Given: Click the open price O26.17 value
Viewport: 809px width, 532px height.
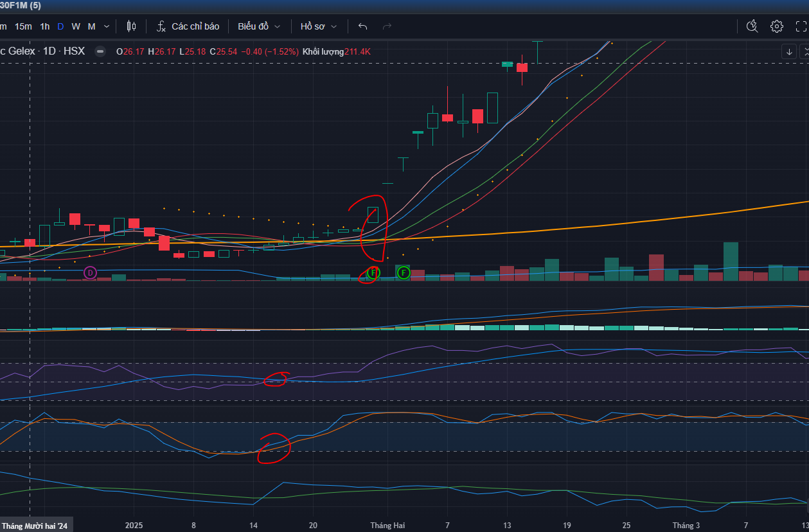Looking at the screenshot, I should point(130,51).
